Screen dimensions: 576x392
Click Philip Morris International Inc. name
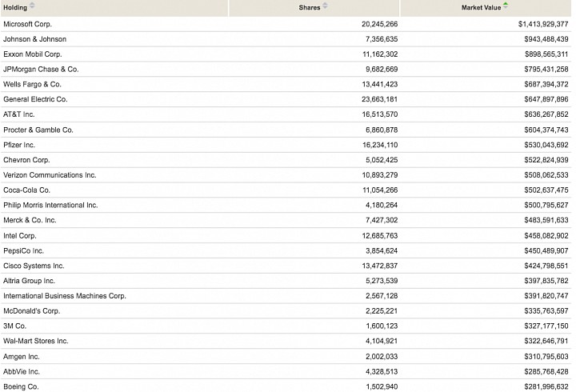tap(50, 206)
